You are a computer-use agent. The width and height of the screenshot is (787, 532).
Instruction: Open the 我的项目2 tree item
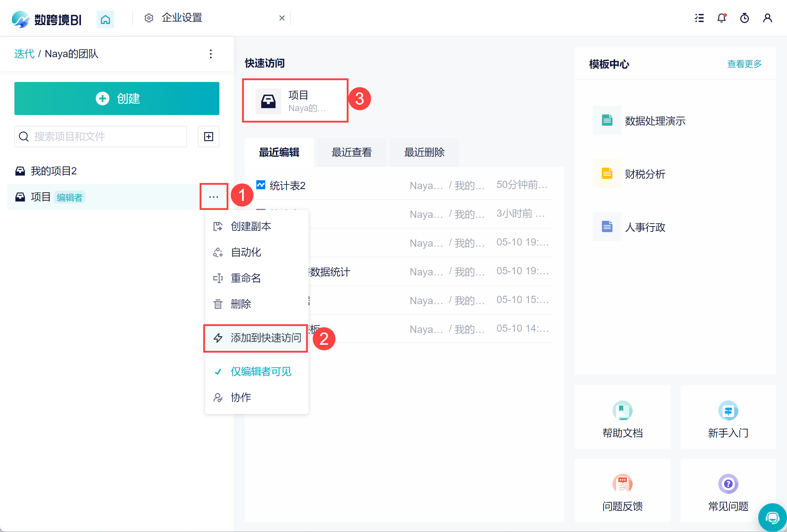point(54,171)
